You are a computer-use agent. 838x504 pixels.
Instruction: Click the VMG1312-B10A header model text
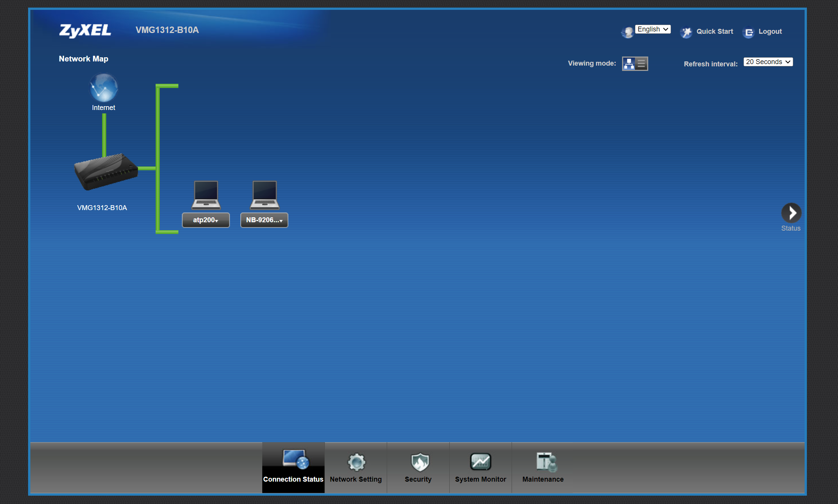pos(167,30)
